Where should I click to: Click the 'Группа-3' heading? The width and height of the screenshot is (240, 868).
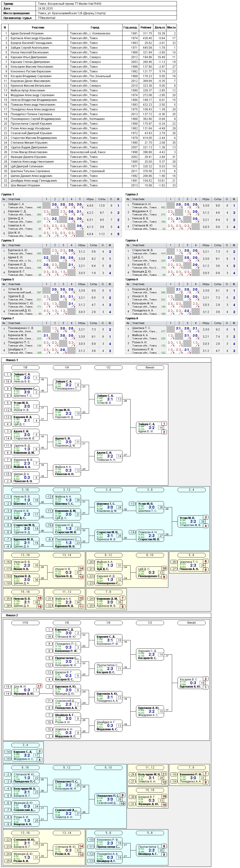(8, 240)
